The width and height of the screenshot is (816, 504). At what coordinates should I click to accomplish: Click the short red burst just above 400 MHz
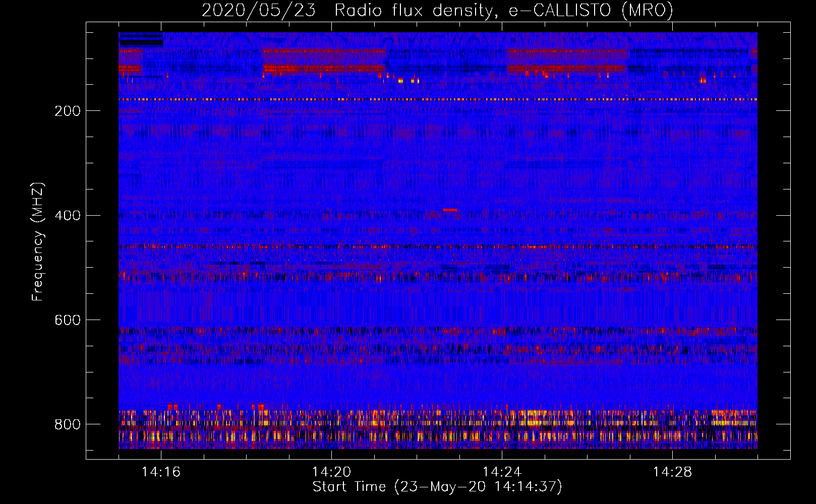click(x=450, y=210)
